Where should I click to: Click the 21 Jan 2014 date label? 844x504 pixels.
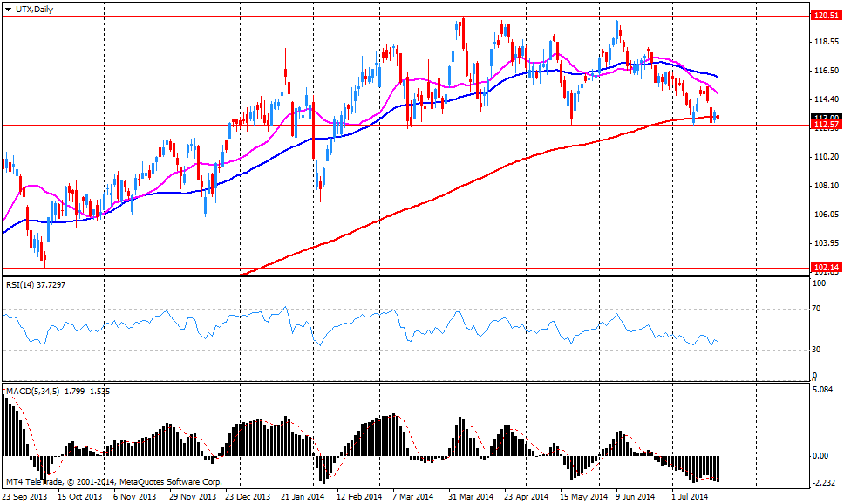[303, 496]
